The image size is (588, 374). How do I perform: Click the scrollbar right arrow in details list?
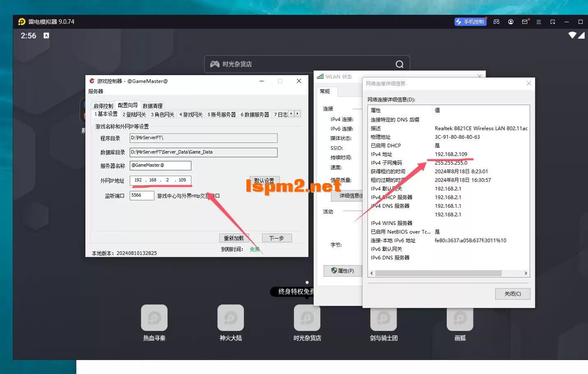coord(526,273)
